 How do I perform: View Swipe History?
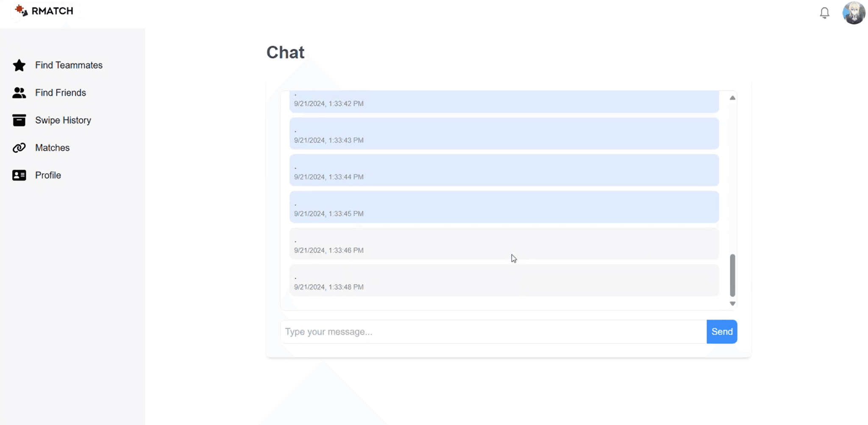[63, 120]
